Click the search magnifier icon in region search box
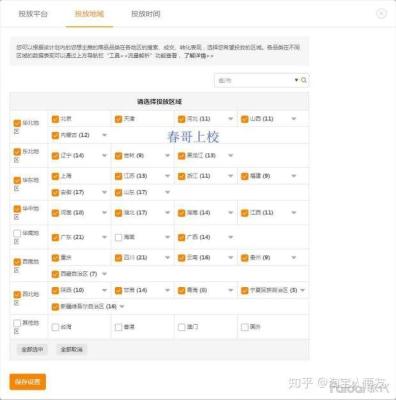This screenshot has height=400, width=396. [x=304, y=80]
